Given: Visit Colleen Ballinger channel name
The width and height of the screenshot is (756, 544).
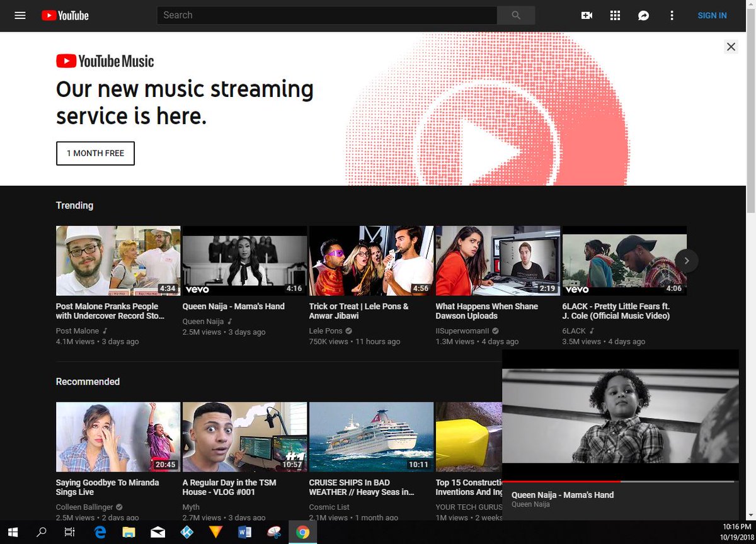Looking at the screenshot, I should tap(84, 507).
